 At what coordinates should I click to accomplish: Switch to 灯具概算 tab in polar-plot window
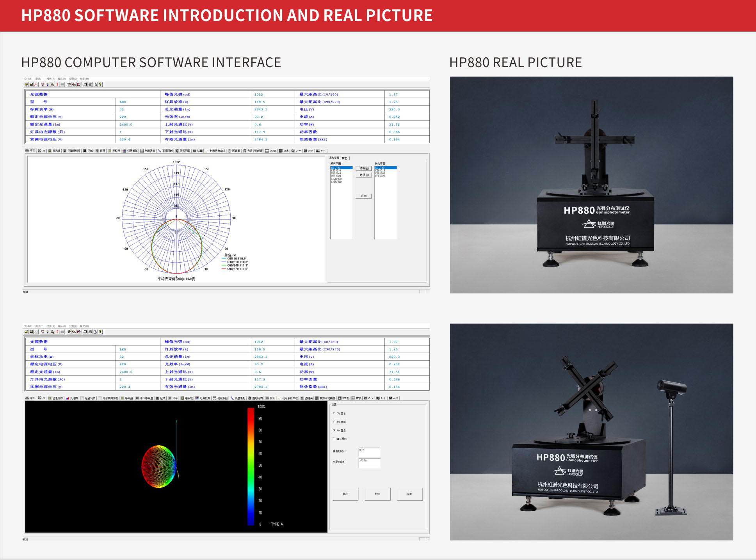(130, 150)
